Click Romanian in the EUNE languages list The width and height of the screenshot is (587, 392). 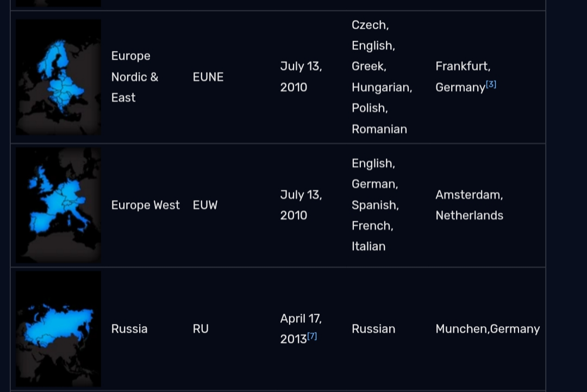(x=379, y=129)
